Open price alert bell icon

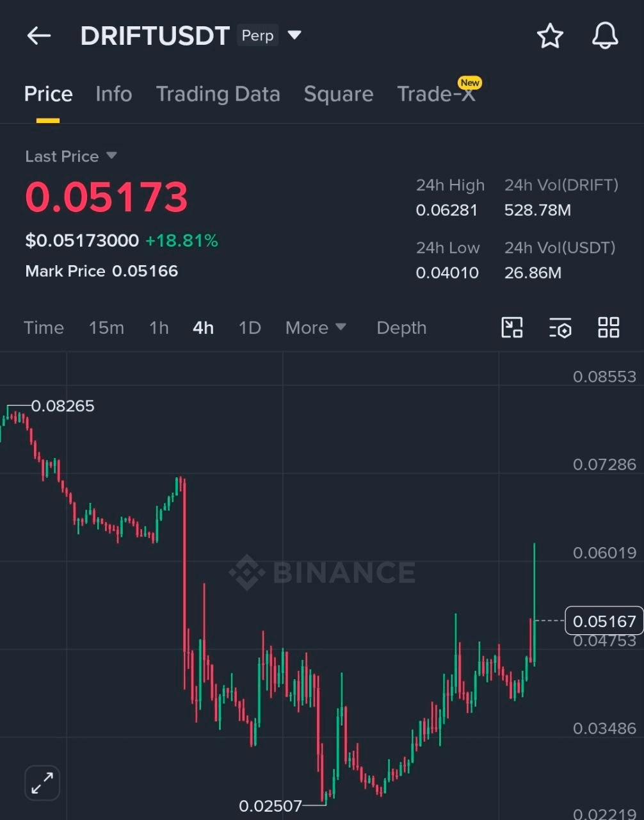(605, 36)
